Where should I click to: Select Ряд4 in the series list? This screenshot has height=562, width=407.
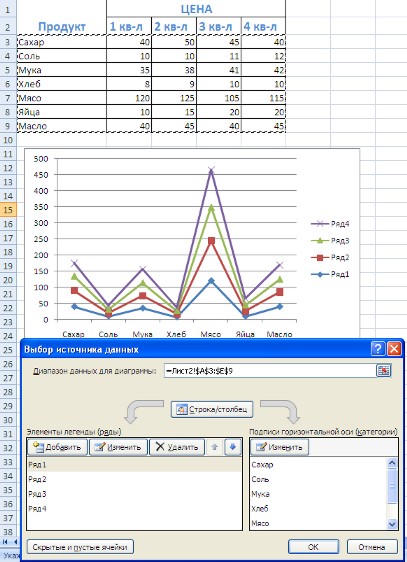[134, 509]
